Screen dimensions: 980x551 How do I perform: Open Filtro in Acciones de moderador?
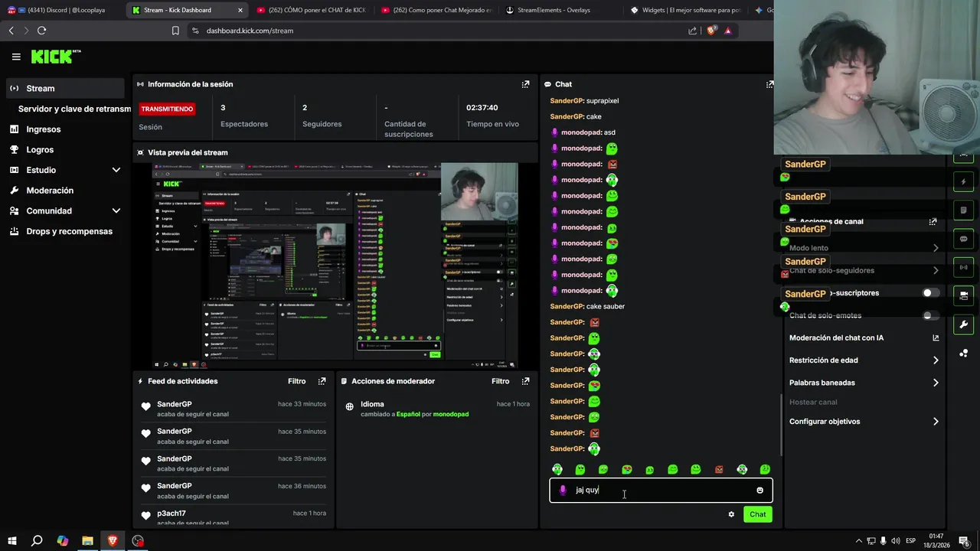pos(500,381)
